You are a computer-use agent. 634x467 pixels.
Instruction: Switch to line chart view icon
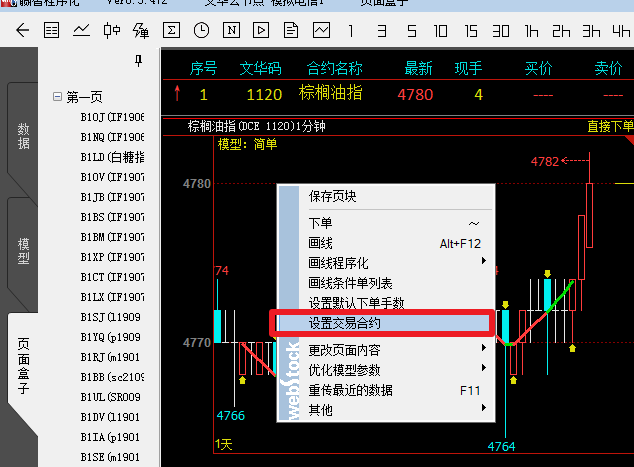click(82, 31)
